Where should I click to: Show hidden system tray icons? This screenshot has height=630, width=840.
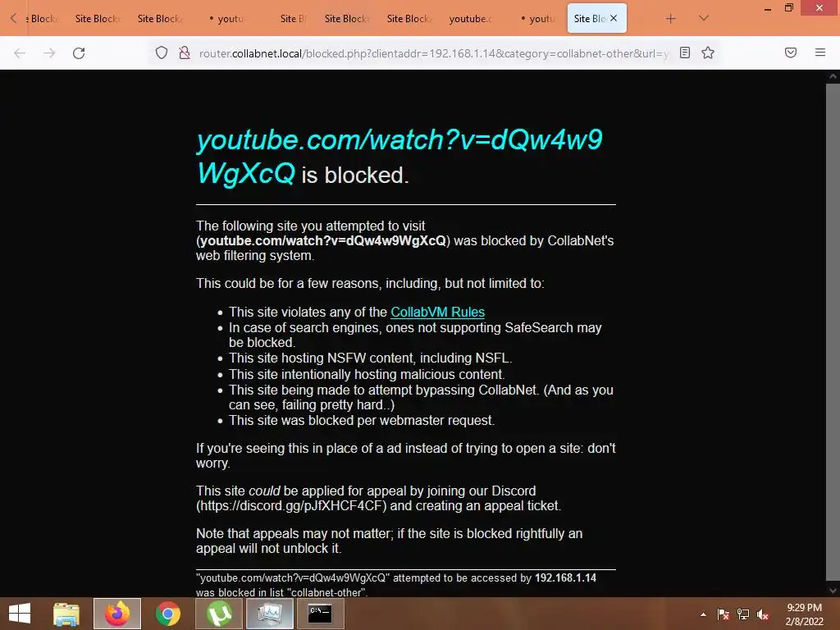(x=703, y=614)
